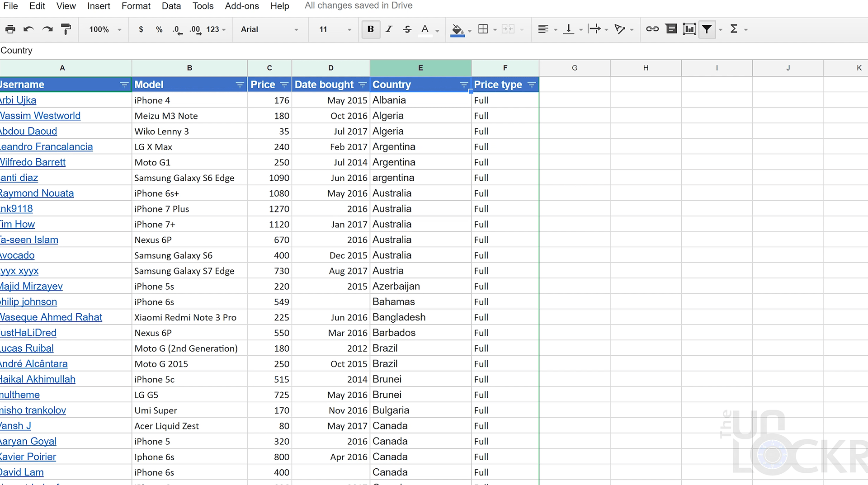868x485 pixels.
Task: Click the 'All changes saved in Drive' status
Action: tap(359, 6)
